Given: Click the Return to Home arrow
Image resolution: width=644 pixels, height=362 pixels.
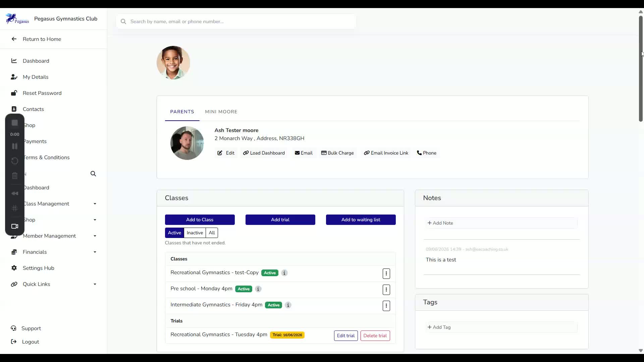Looking at the screenshot, I should (14, 39).
